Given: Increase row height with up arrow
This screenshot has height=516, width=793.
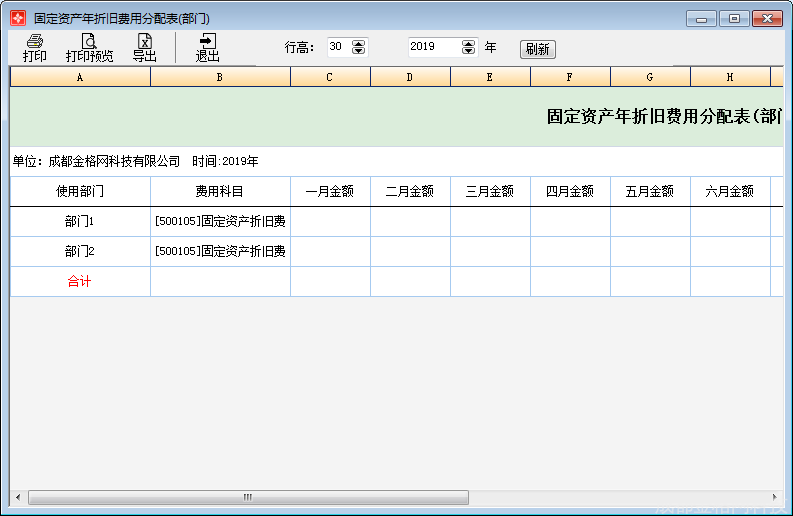Looking at the screenshot, I should pos(359,43).
